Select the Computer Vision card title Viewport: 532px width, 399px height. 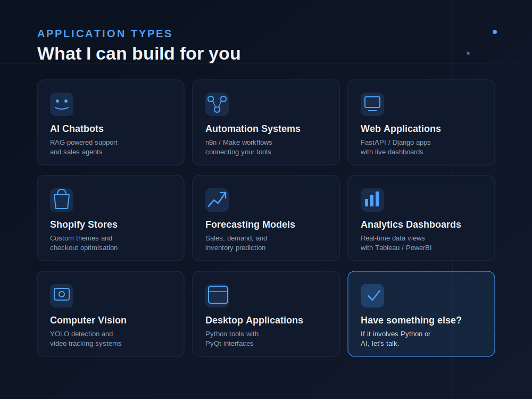pos(88,320)
